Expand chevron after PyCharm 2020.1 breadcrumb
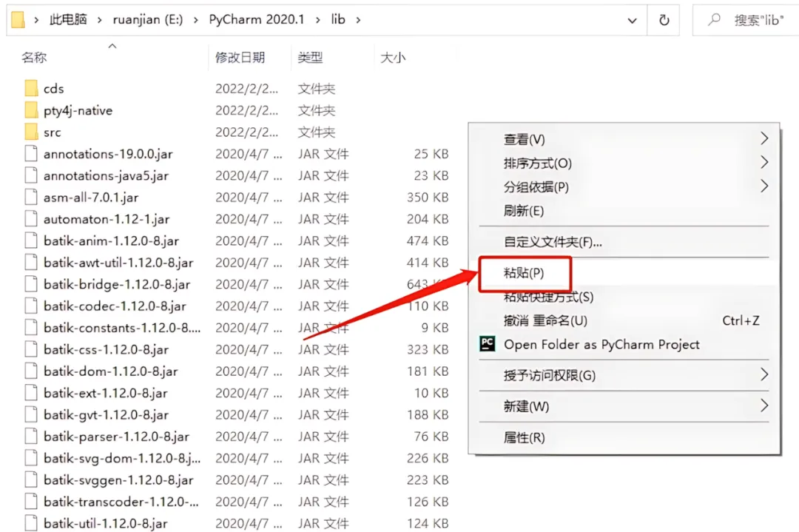 coord(318,20)
